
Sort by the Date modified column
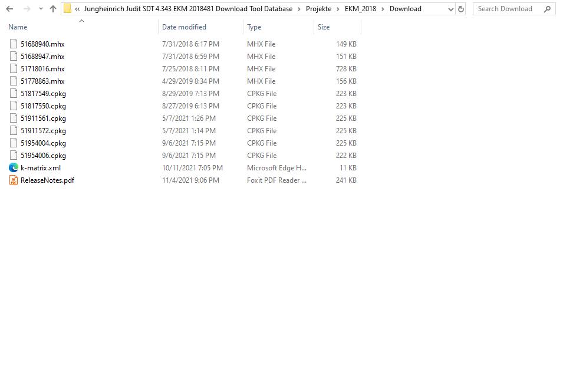(183, 27)
